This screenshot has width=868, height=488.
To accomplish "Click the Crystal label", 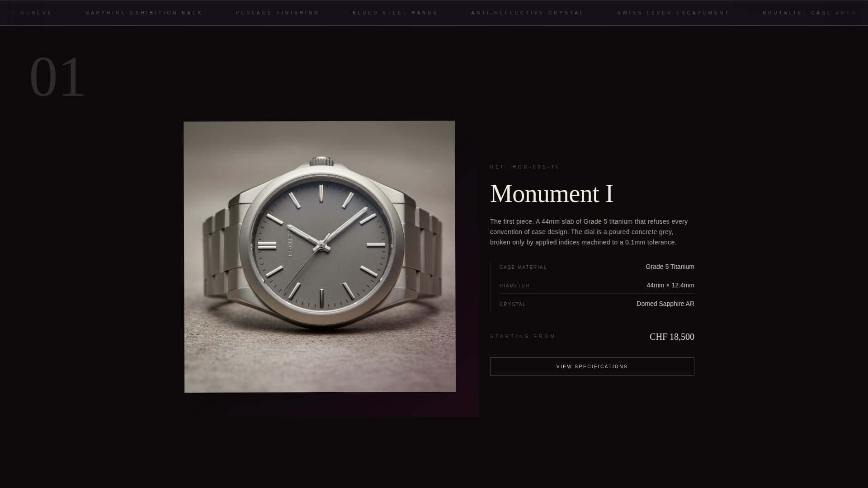I will [513, 304].
